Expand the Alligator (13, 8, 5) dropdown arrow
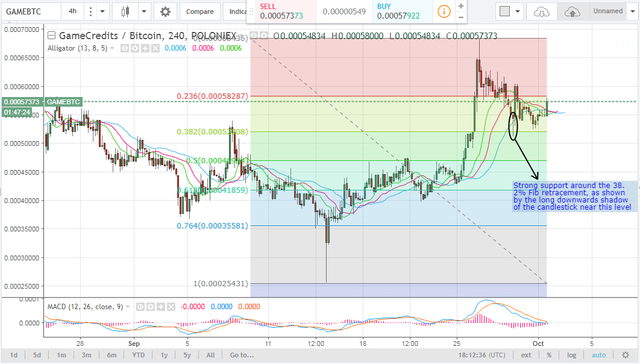The width and height of the screenshot is (640, 364). [112, 48]
